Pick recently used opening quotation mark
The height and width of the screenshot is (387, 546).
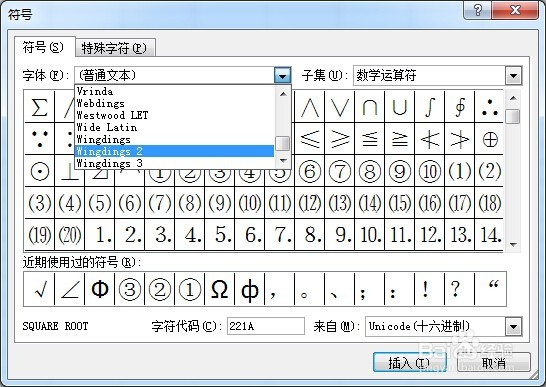click(490, 289)
